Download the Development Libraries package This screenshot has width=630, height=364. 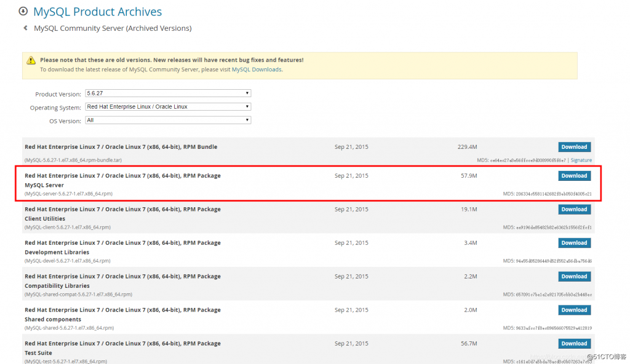[574, 243]
